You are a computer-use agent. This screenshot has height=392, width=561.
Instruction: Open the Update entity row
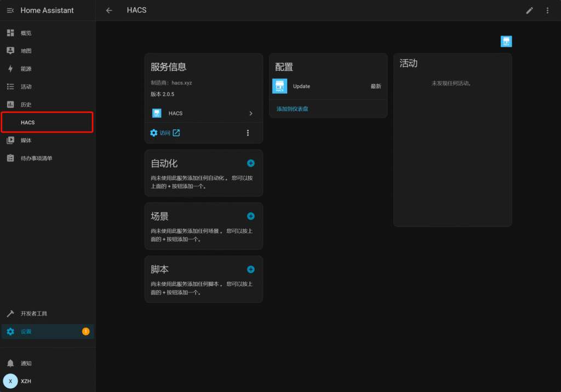click(x=328, y=86)
